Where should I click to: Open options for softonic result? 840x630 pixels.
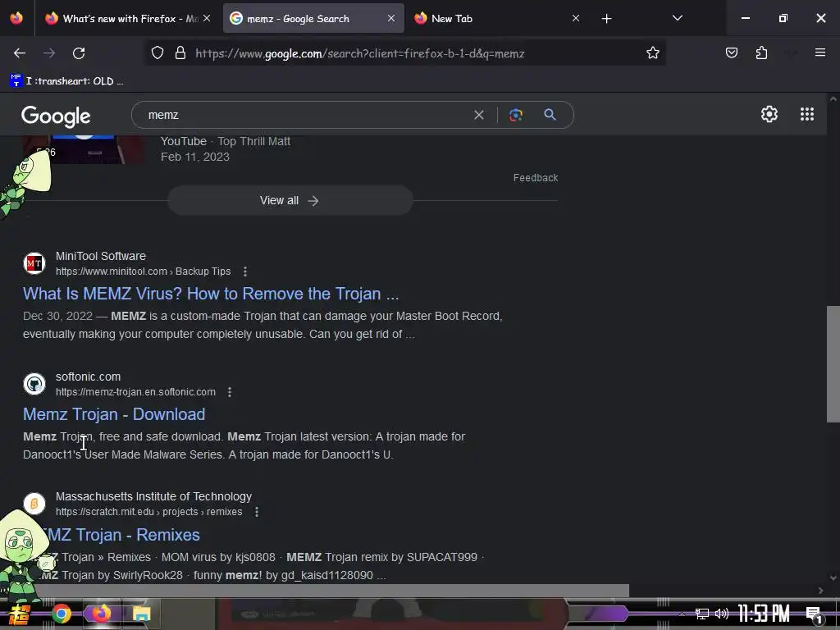pyautogui.click(x=230, y=392)
